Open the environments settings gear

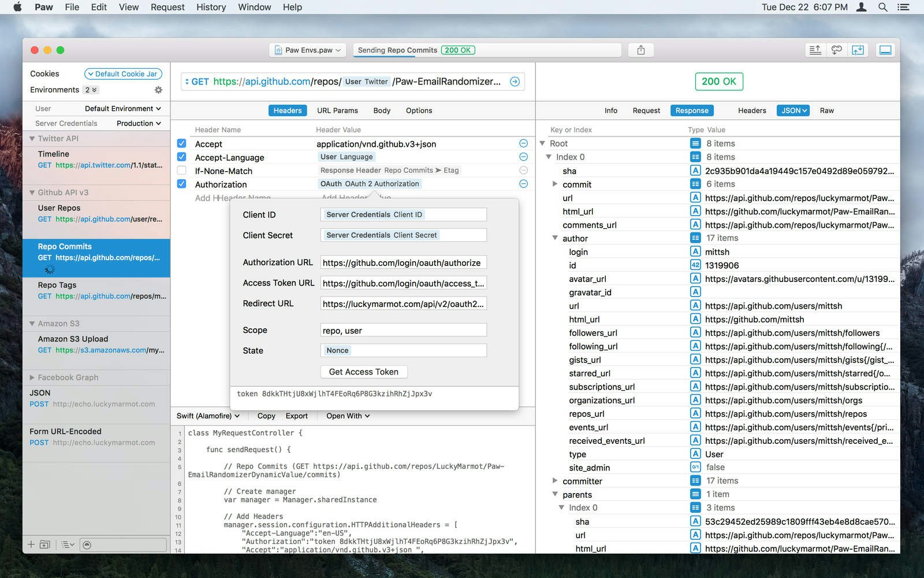[x=158, y=90]
